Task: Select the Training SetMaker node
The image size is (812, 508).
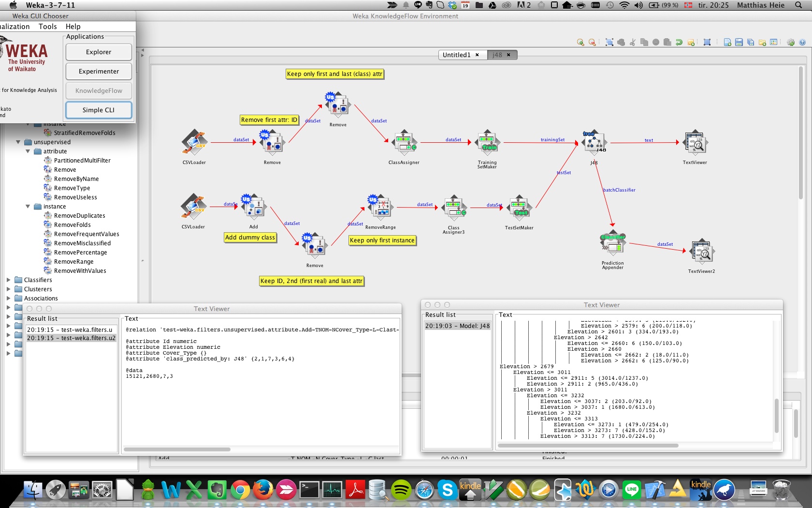Action: click(487, 142)
